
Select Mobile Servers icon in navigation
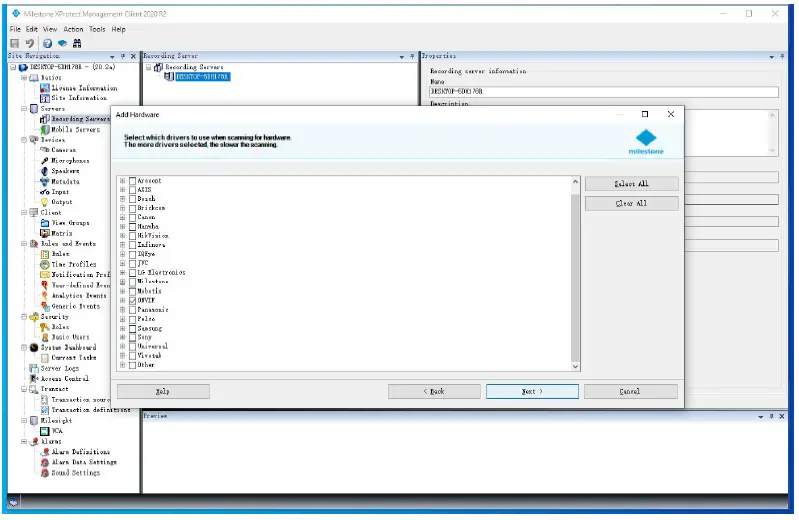click(x=45, y=129)
